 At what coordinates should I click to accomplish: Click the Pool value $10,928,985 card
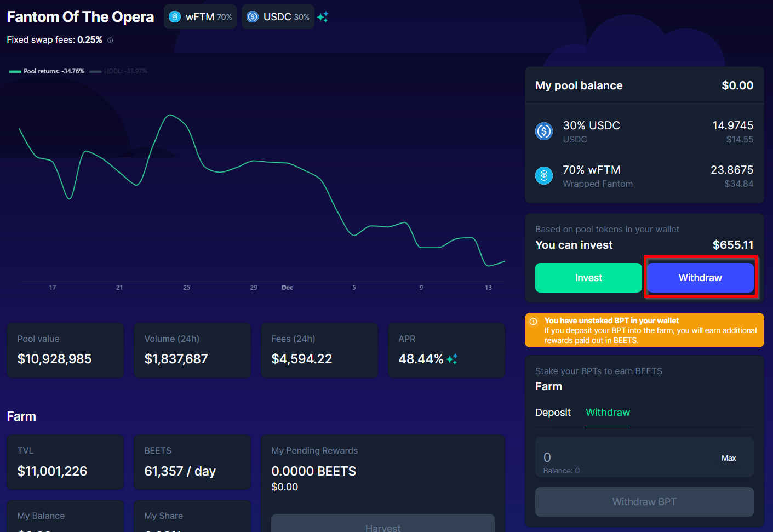(65, 350)
